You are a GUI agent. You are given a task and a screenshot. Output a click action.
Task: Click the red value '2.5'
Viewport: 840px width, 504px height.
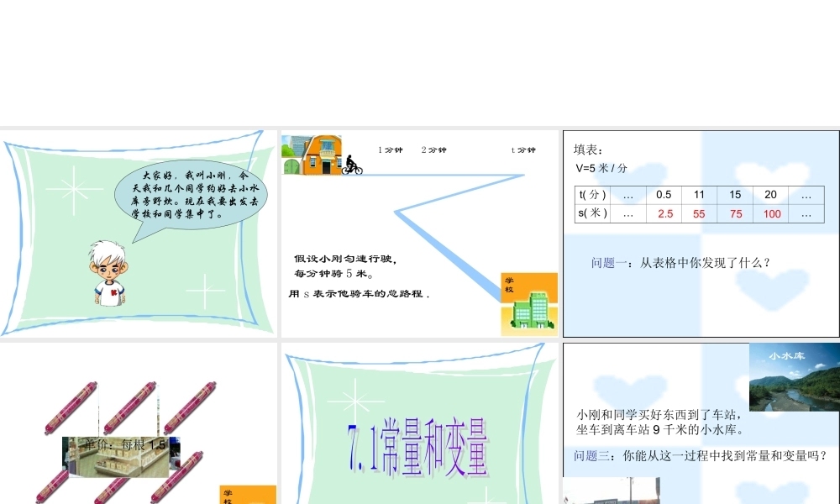coord(665,213)
